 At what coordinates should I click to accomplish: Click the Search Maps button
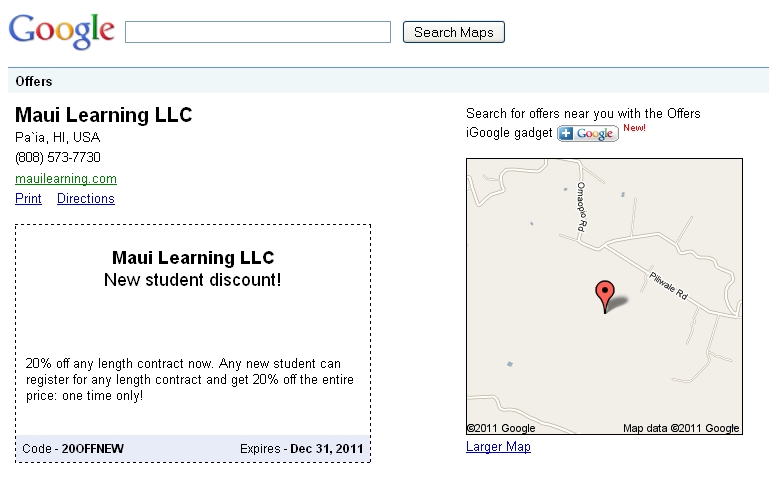pos(454,32)
